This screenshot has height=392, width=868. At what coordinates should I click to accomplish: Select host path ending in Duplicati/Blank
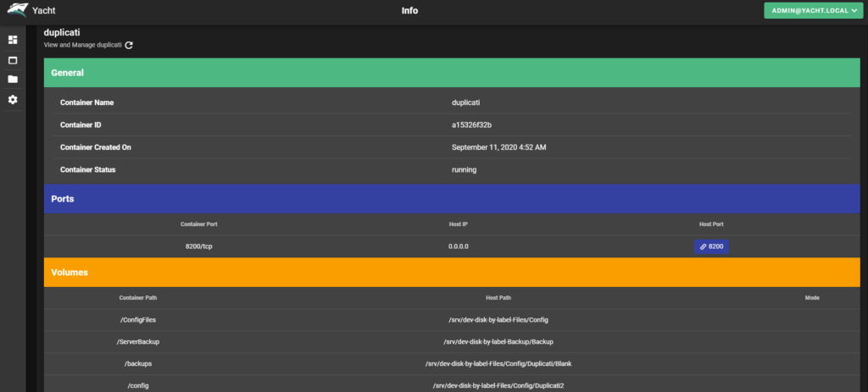498,364
